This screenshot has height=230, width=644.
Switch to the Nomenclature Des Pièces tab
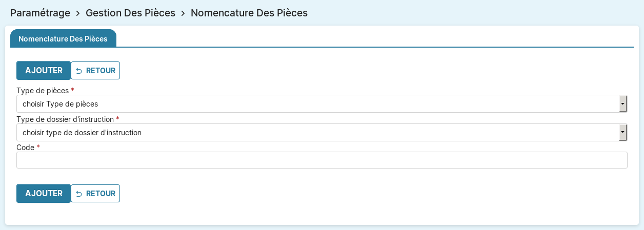63,39
